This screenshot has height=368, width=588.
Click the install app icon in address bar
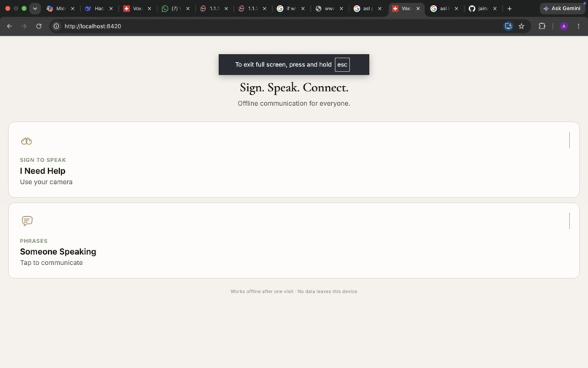coord(508,26)
